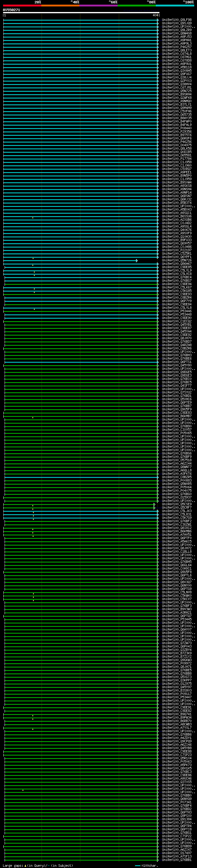
Task: Select the UniRef100_A7SF13 label
Action: tap(177, 857)
